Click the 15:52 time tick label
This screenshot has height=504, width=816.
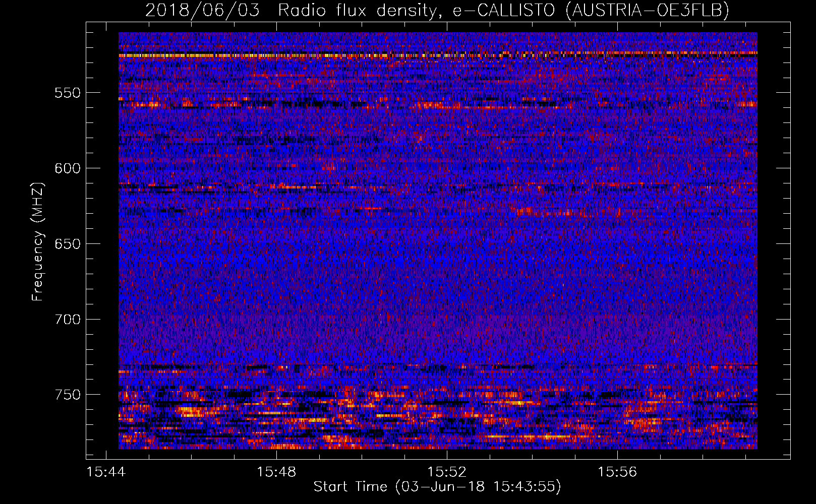447,472
